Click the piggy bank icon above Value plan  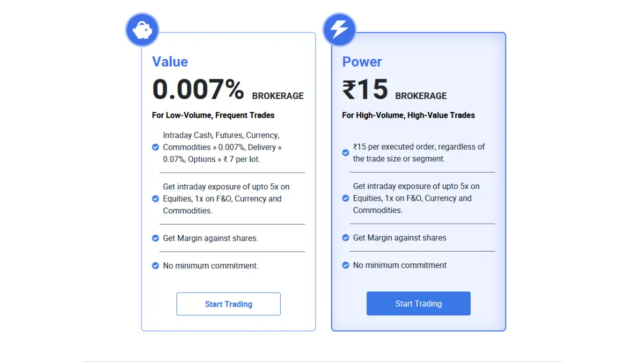click(x=142, y=30)
